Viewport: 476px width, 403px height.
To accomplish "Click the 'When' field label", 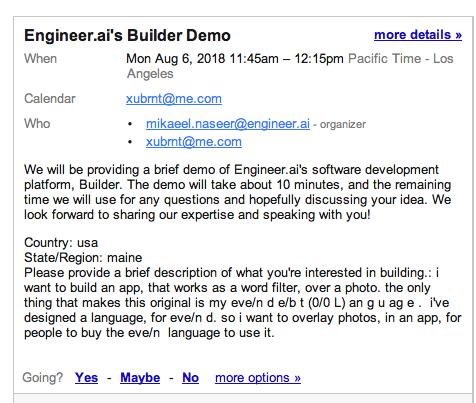I will pos(40,59).
